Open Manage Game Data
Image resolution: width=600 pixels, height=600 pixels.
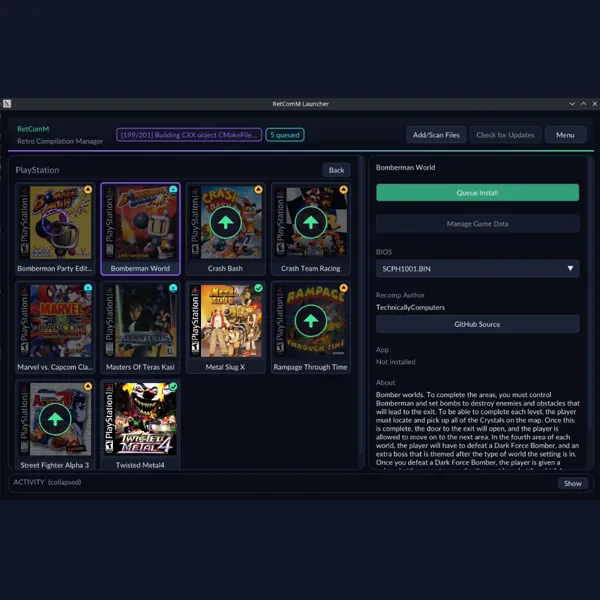click(477, 224)
